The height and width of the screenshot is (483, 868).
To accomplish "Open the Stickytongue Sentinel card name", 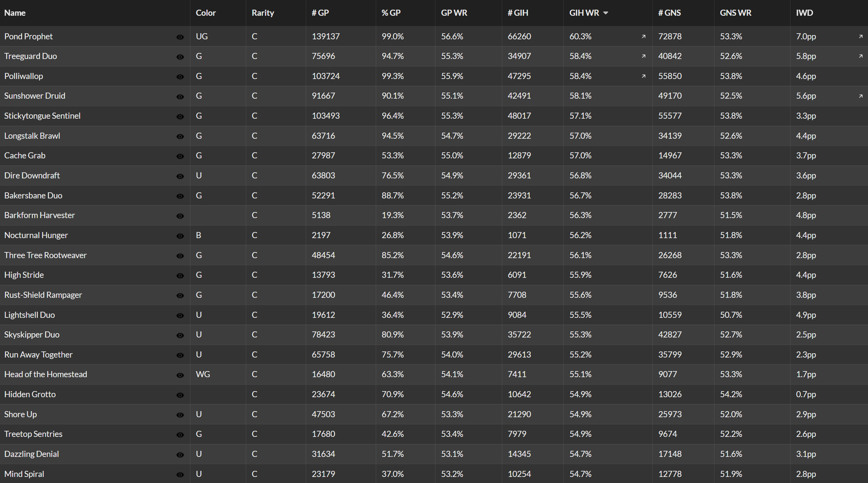I will click(42, 116).
